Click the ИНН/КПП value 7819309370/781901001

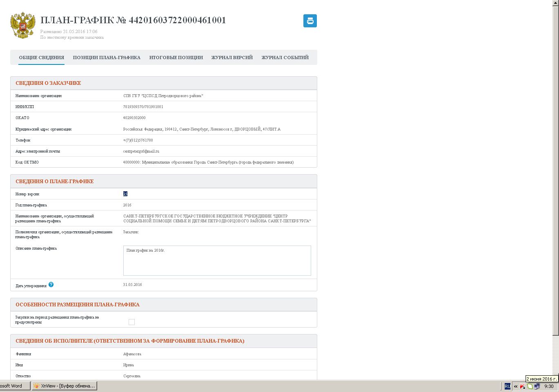coord(143,107)
